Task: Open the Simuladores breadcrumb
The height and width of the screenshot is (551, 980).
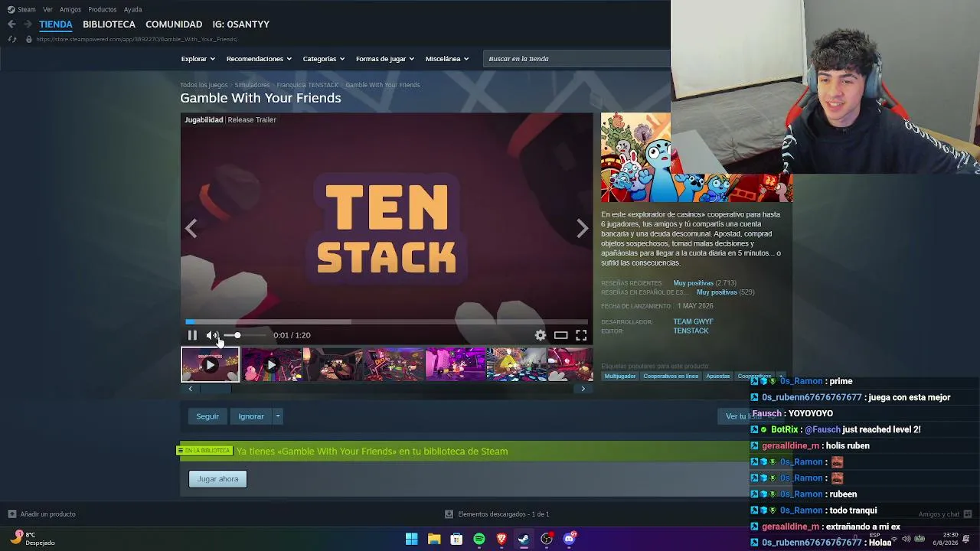Action: (252, 85)
